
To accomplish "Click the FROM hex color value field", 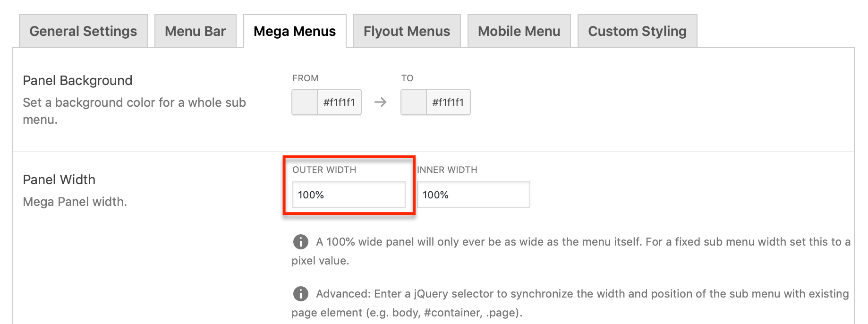I will (339, 102).
